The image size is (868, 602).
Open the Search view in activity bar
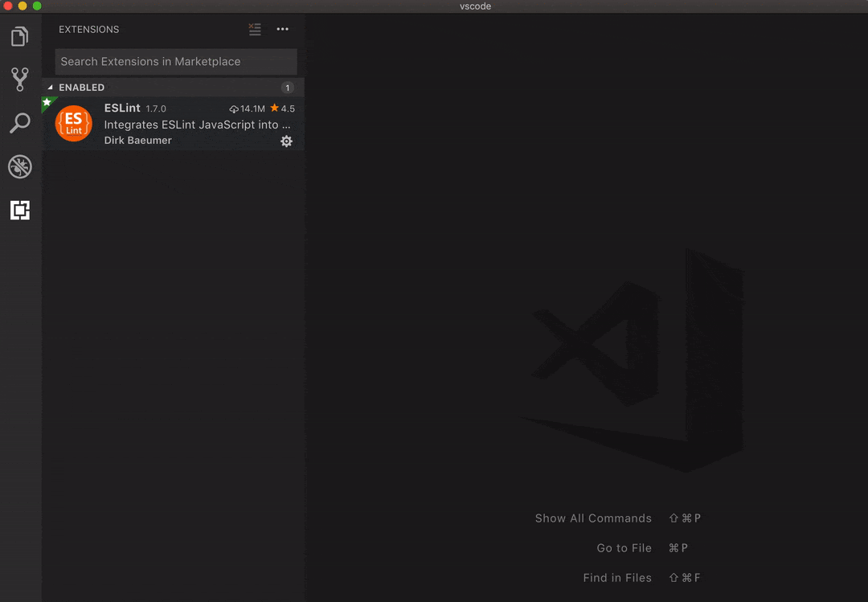click(x=20, y=123)
